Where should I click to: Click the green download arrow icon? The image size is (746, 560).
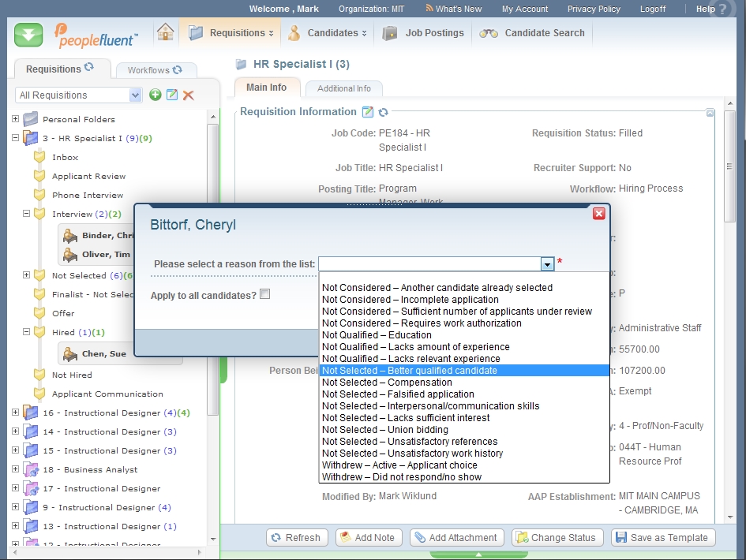coord(28,35)
